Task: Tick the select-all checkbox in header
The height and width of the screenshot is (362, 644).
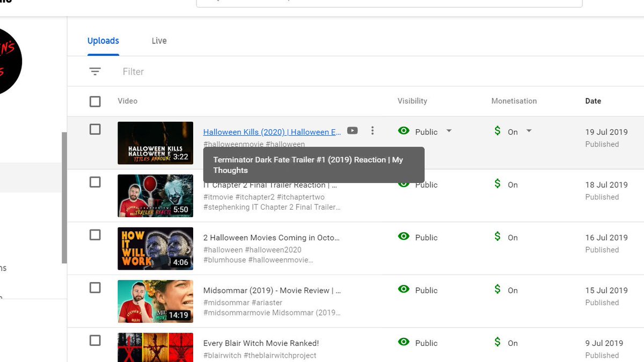Action: (x=95, y=101)
